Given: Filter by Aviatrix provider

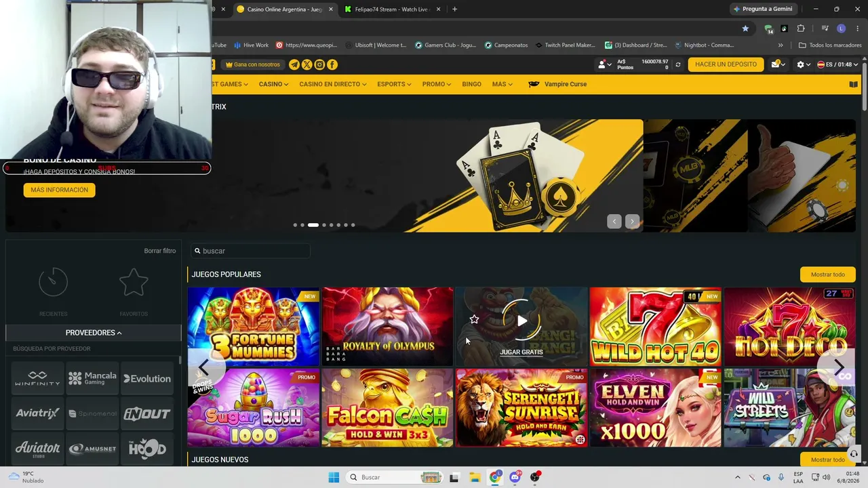Looking at the screenshot, I should (x=37, y=413).
